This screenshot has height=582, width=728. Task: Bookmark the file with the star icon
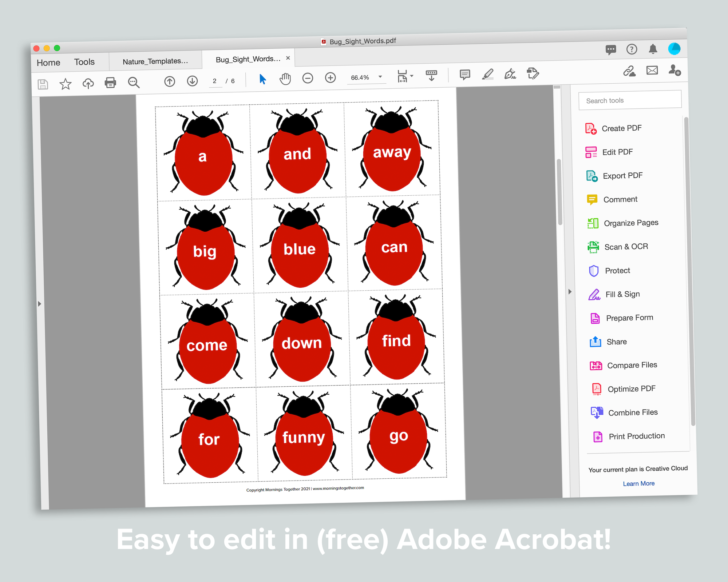click(x=66, y=84)
